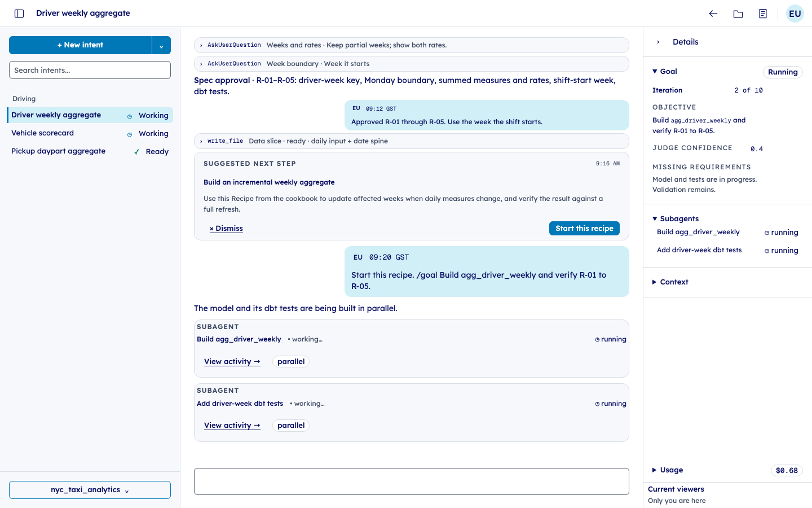Click 'Only you are here' viewers text

point(677,501)
